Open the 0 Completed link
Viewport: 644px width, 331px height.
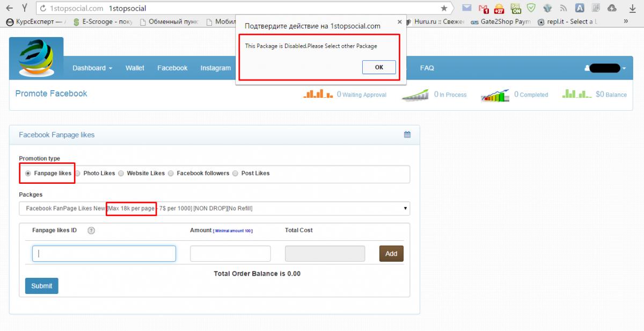tap(531, 95)
